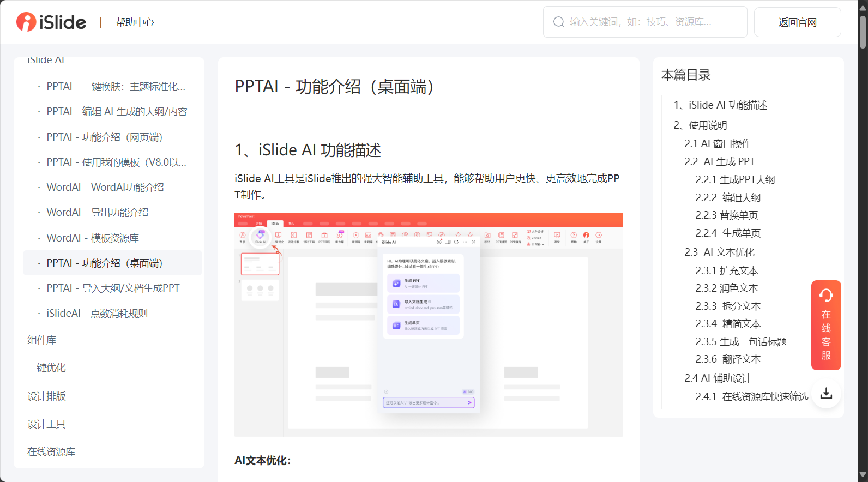
Task: Click the iSlide AI tutorial screenshot image
Action: pos(429,324)
